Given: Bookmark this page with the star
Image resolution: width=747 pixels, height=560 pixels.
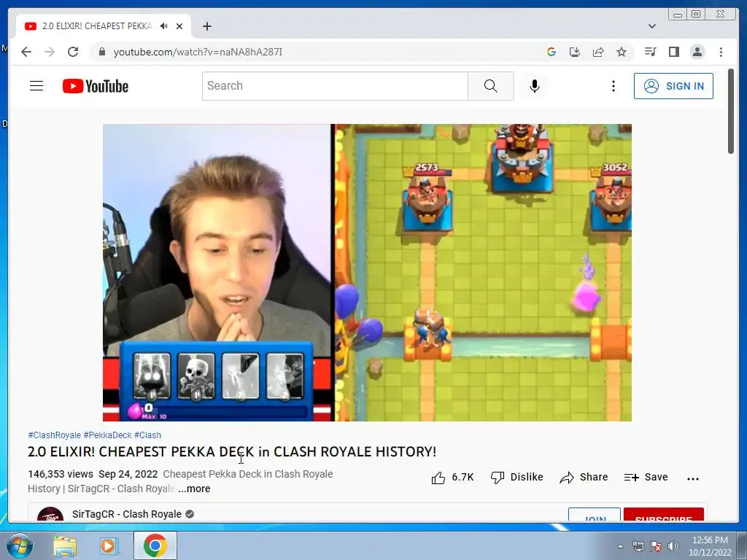Looking at the screenshot, I should [622, 52].
